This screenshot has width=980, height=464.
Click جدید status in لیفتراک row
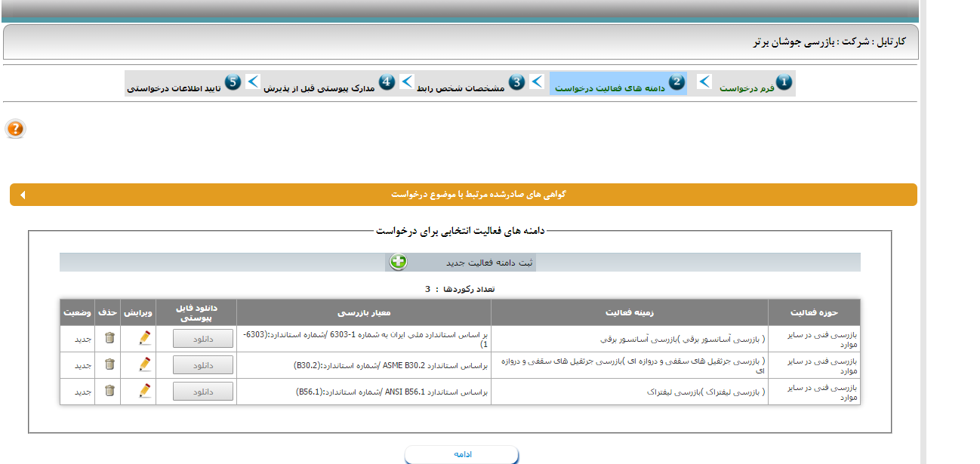tap(82, 392)
